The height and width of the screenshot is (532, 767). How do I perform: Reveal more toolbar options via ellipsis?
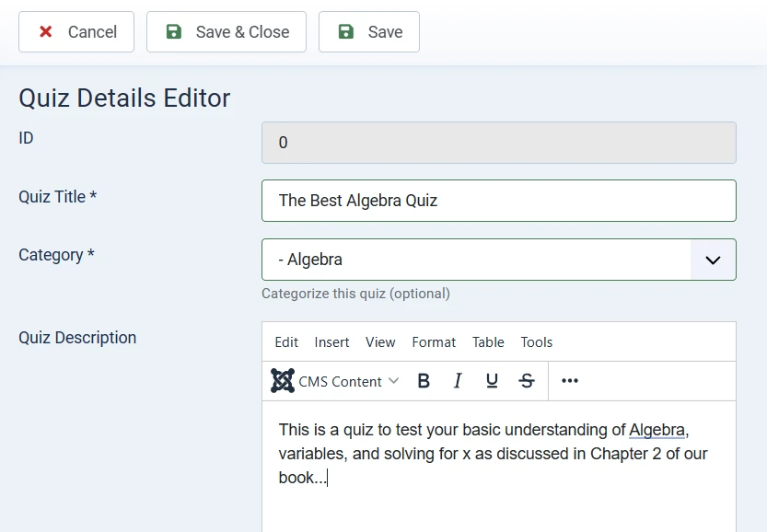click(570, 381)
